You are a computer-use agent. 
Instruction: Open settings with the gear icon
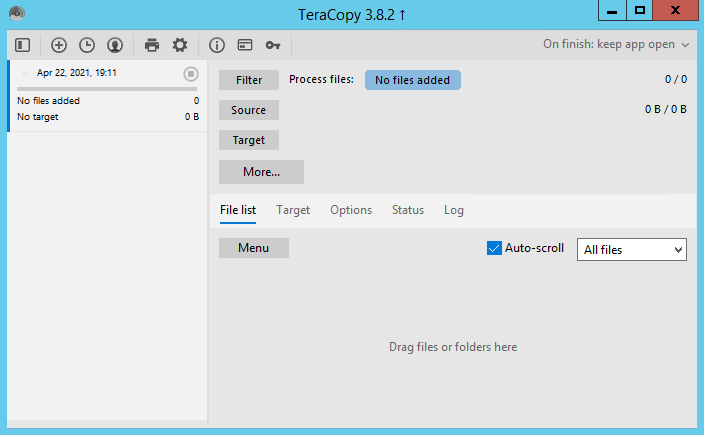[x=180, y=45]
